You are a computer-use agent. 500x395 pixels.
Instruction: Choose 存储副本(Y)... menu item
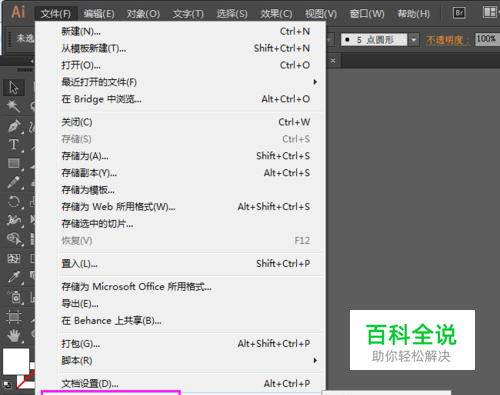pos(180,173)
